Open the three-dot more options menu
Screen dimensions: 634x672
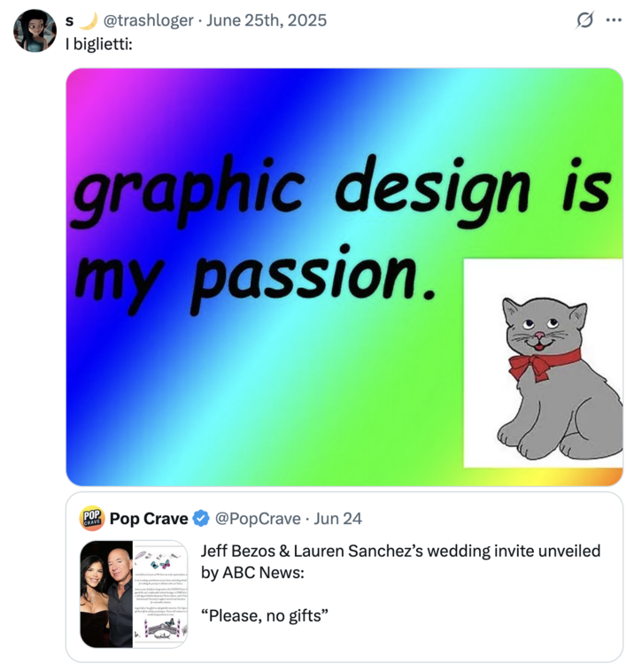613,19
